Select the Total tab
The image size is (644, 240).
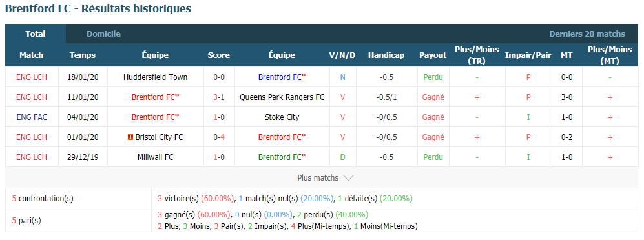tap(36, 34)
